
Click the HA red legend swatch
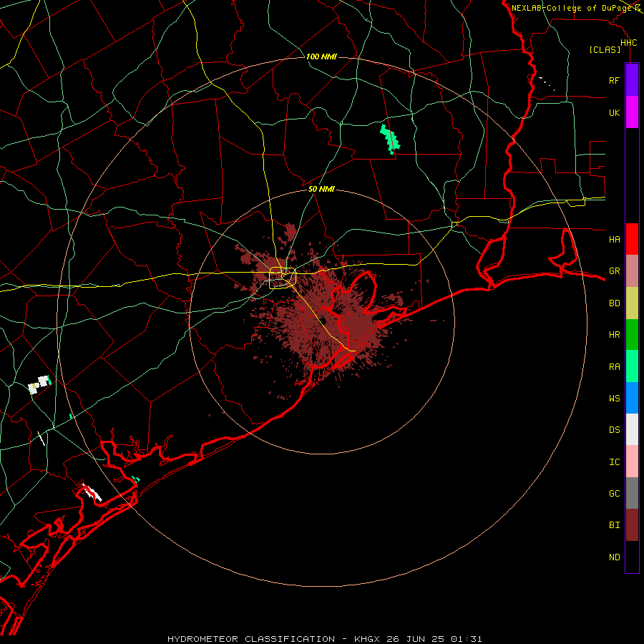click(632, 239)
